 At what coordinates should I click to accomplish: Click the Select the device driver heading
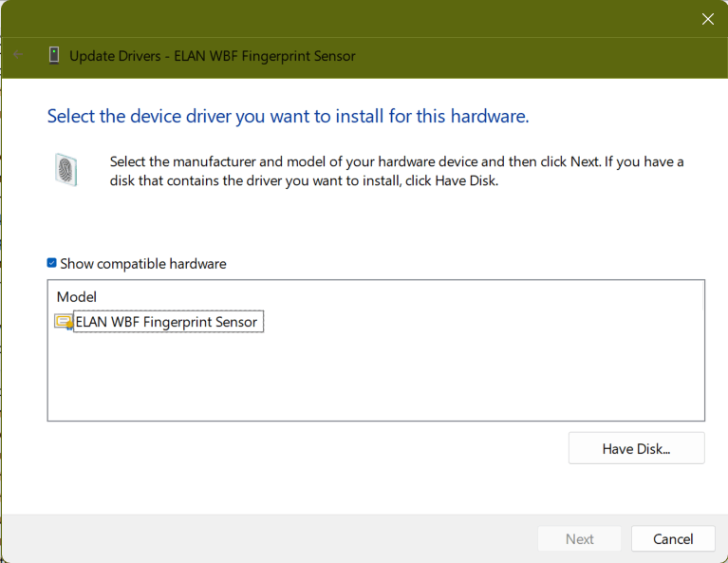point(288,116)
